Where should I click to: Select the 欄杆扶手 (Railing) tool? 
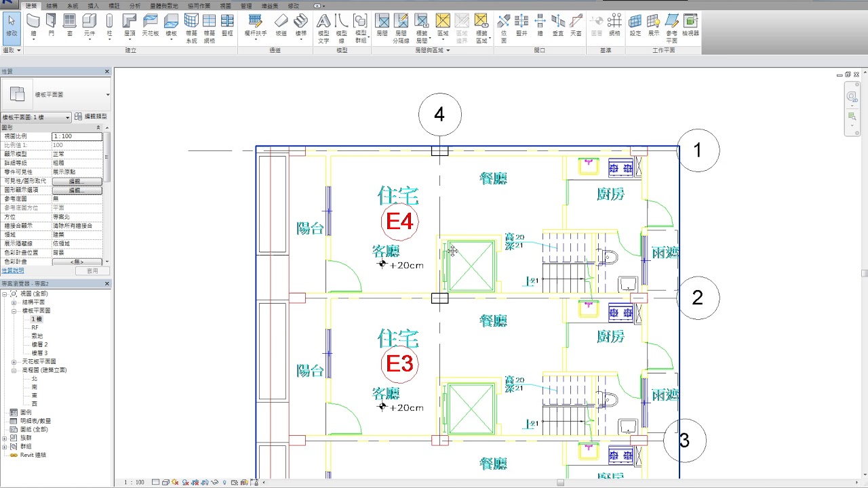coord(256,26)
